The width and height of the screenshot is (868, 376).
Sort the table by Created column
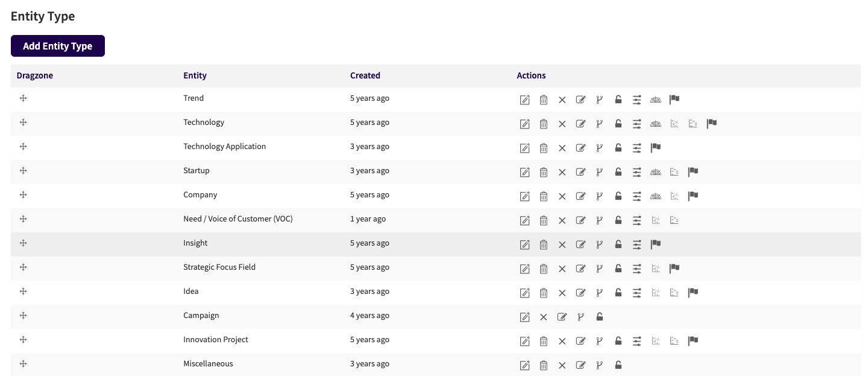[x=365, y=75]
